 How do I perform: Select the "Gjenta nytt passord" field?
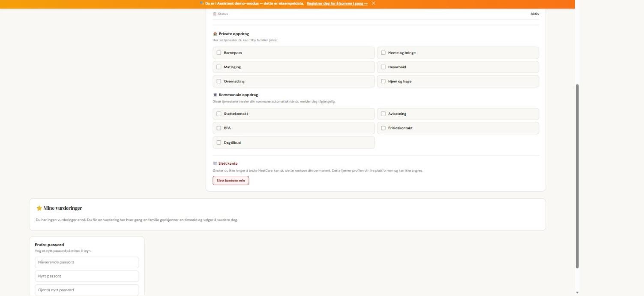(x=87, y=290)
